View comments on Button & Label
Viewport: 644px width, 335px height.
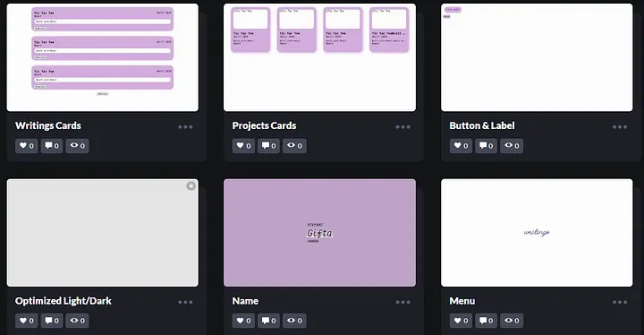(x=486, y=146)
